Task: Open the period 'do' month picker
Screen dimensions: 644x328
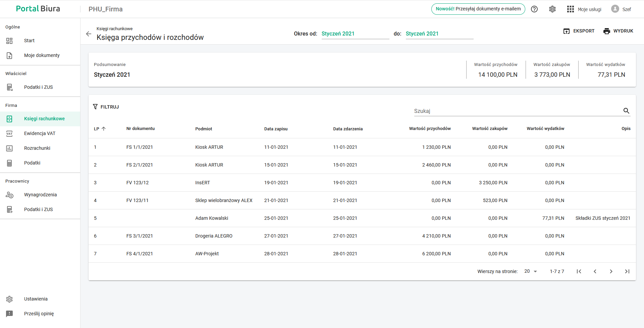Action: (x=439, y=34)
